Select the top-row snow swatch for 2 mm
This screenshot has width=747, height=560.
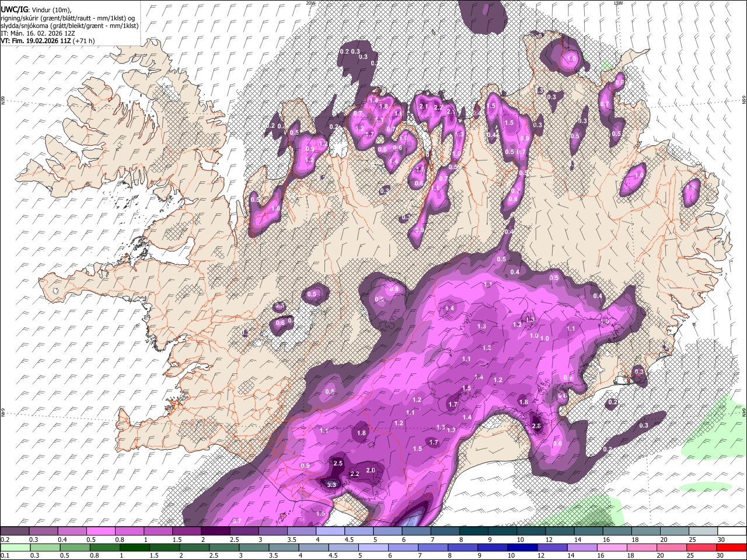[215, 531]
